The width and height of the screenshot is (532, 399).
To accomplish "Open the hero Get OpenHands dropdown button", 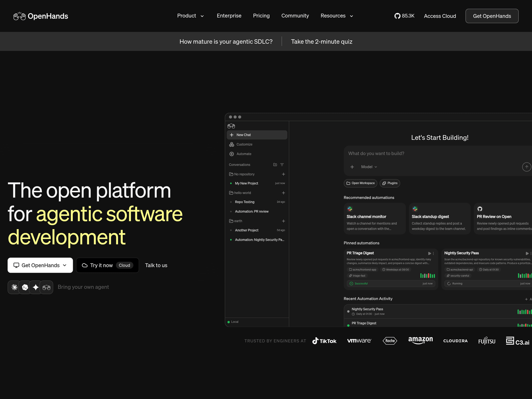I will click(x=40, y=265).
